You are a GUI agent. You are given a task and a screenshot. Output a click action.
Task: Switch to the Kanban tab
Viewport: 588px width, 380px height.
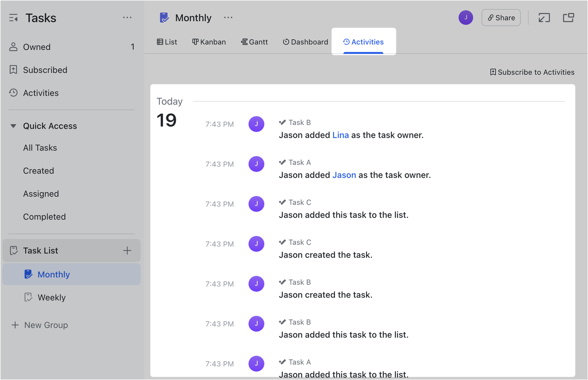click(x=209, y=42)
